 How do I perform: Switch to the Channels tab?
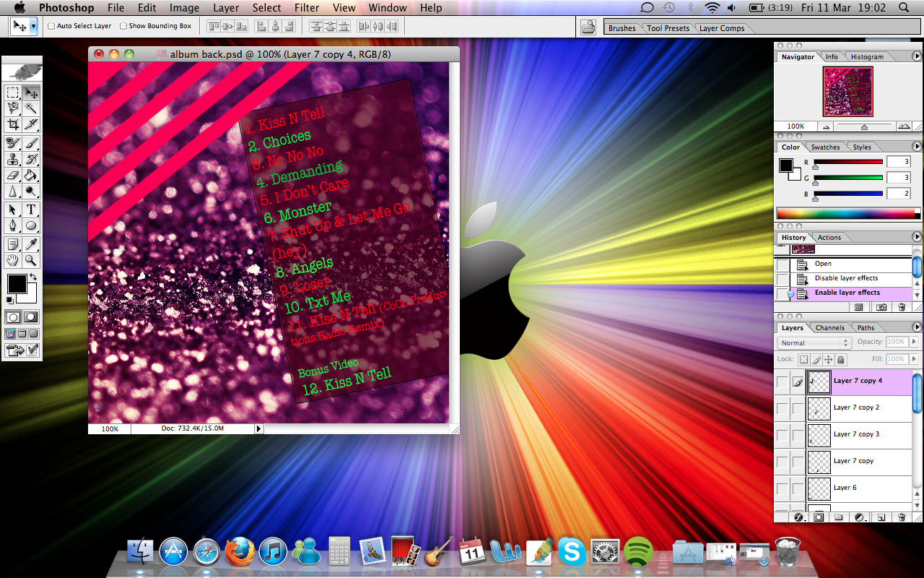tap(829, 328)
